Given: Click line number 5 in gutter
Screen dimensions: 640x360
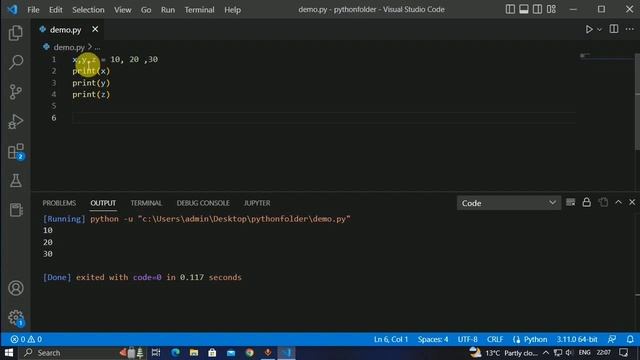Looking at the screenshot, I should [x=53, y=106].
